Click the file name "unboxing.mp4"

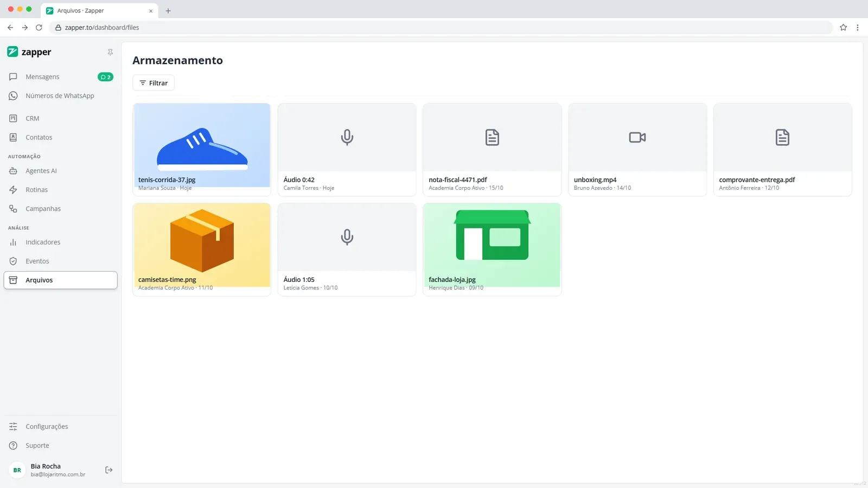click(595, 180)
